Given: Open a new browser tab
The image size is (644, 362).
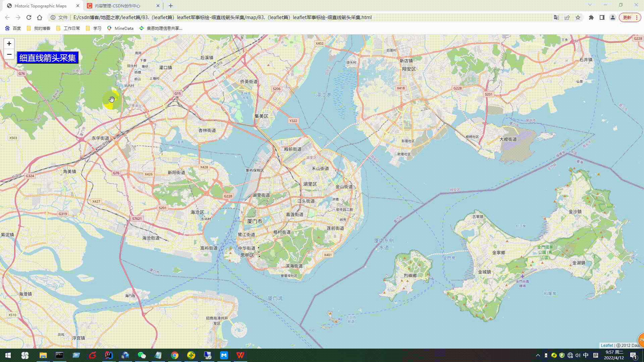Looking at the screenshot, I should [171, 6].
